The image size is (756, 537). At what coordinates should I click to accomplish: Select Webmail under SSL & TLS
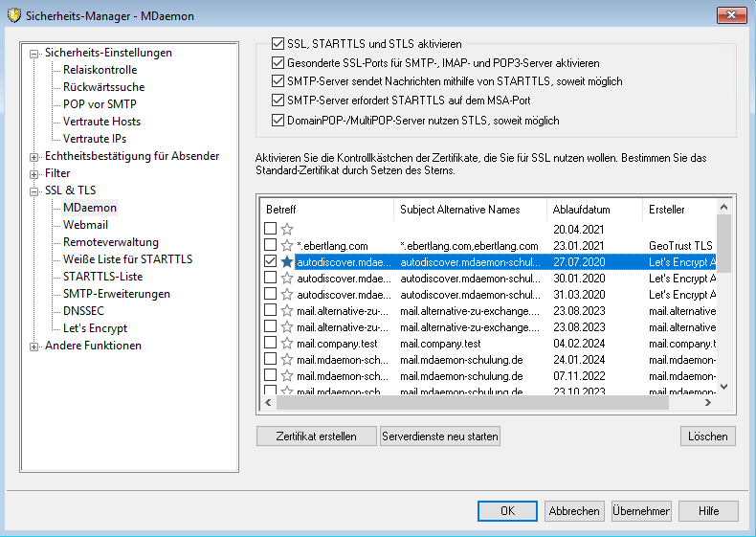pos(85,225)
